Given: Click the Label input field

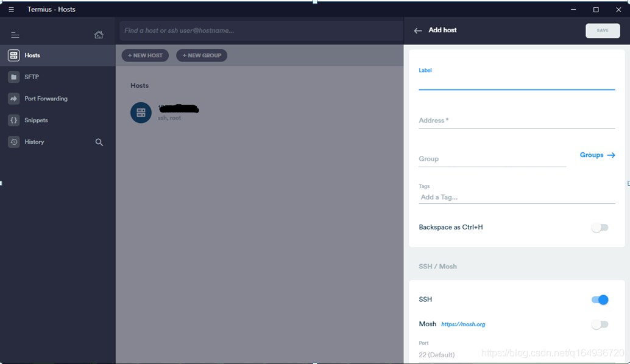Looking at the screenshot, I should point(517,82).
